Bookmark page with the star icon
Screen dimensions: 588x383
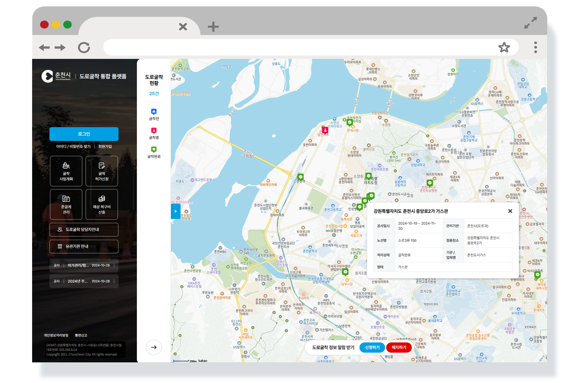coord(504,47)
